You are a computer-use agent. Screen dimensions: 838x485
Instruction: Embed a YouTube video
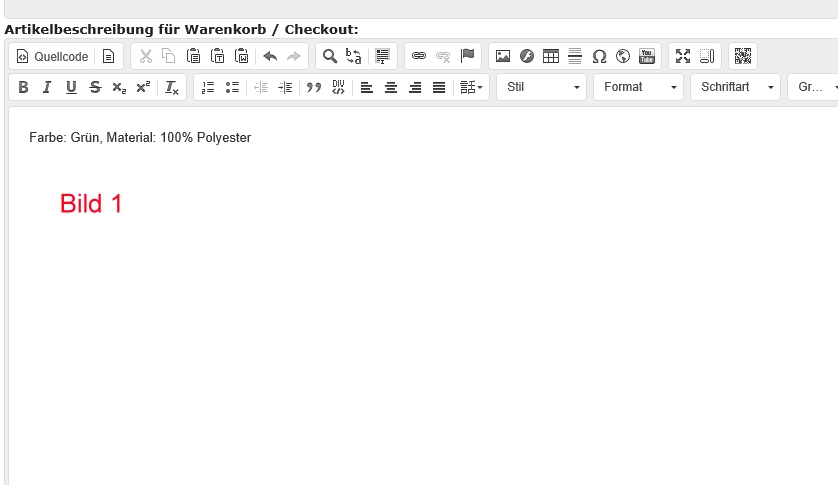coord(647,57)
